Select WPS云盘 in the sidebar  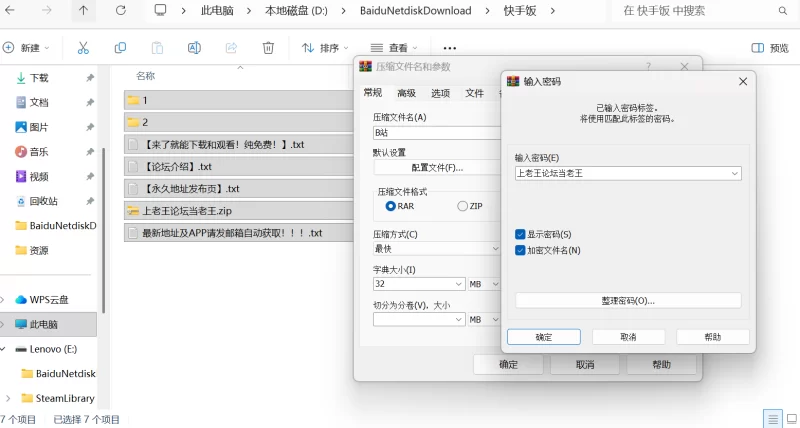point(48,299)
